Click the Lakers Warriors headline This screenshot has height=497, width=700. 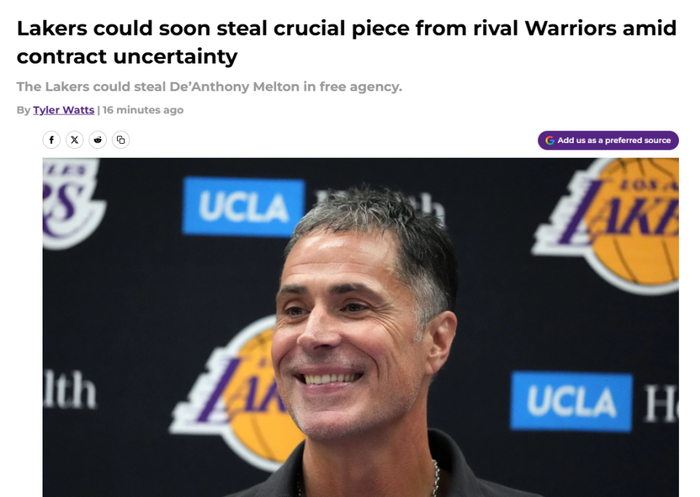346,42
